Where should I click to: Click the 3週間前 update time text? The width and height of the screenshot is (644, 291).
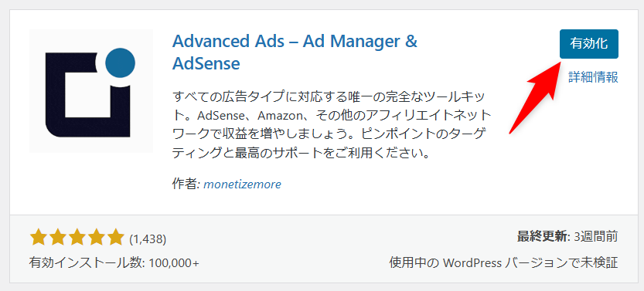(596, 236)
